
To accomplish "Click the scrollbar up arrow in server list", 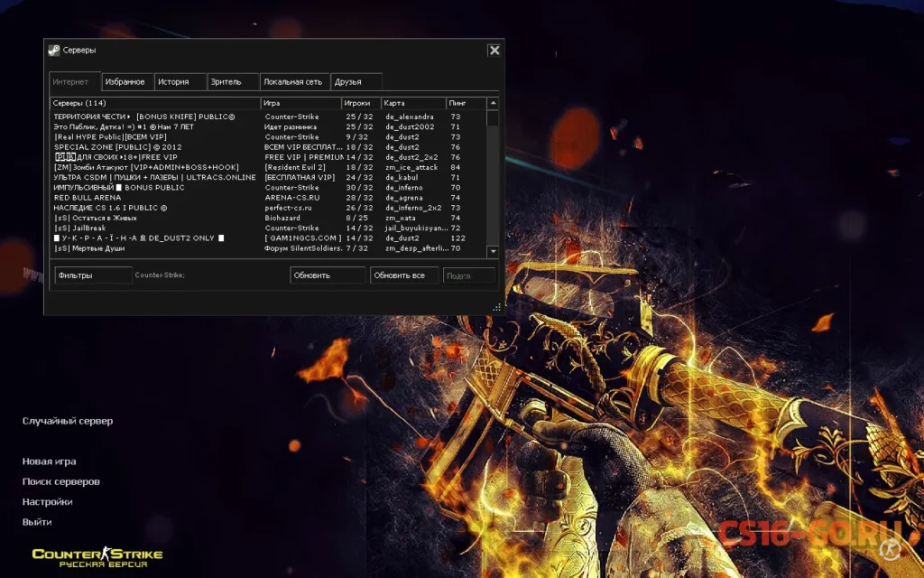I will [x=493, y=104].
